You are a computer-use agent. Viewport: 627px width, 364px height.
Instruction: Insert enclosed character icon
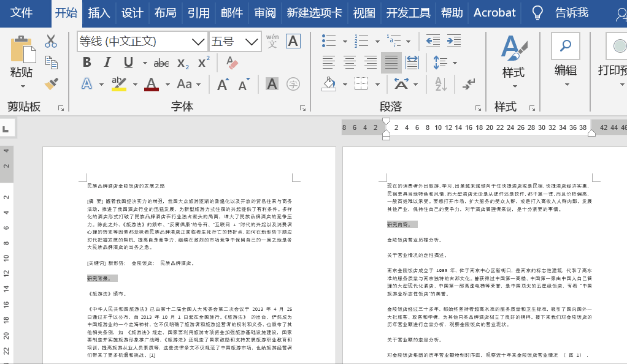tap(293, 84)
